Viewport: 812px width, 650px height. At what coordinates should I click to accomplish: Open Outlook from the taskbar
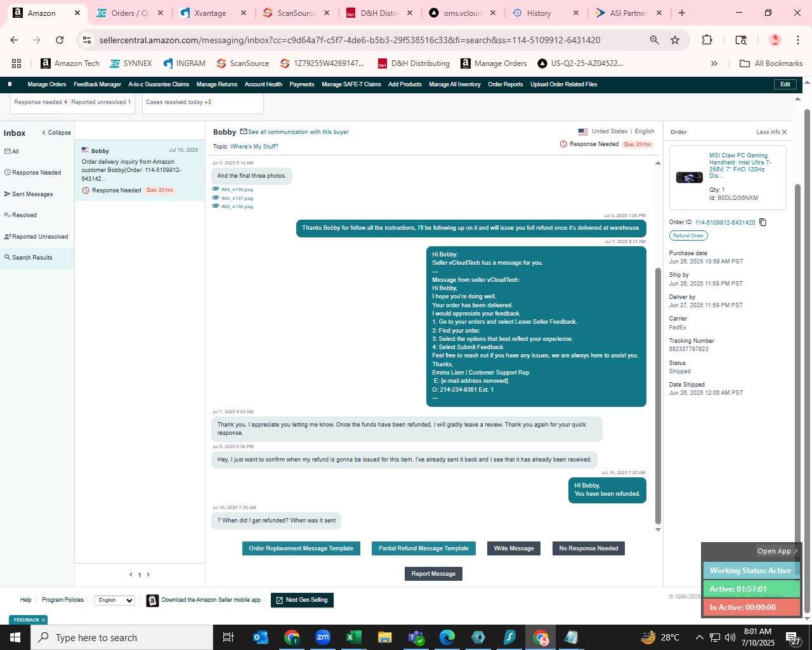point(261,637)
